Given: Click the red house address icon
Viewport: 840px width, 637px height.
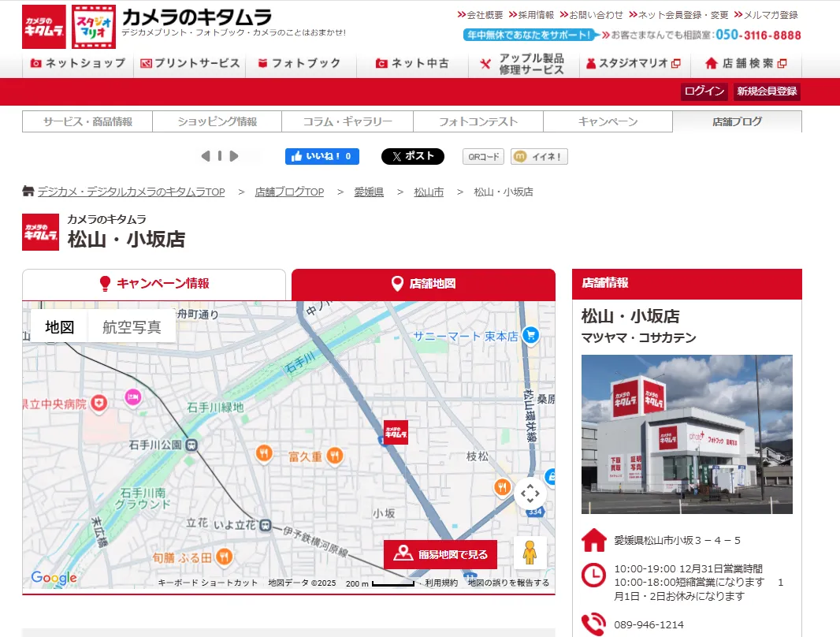Looking at the screenshot, I should pos(593,540).
